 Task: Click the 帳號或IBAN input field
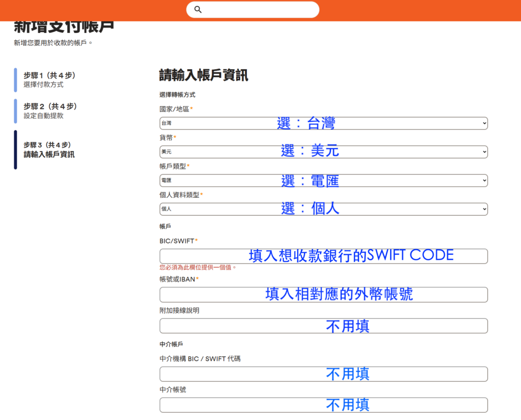(323, 294)
